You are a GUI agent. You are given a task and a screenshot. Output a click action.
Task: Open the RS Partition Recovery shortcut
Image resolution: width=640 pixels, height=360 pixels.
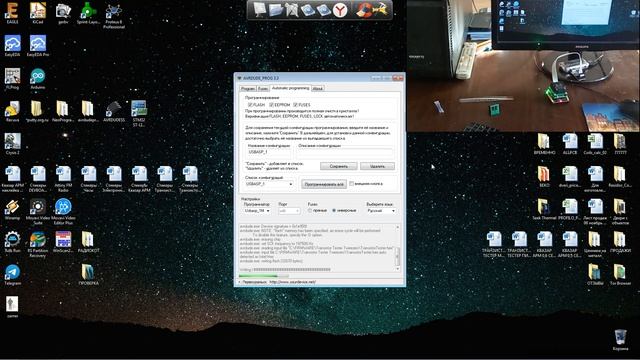coord(38,244)
